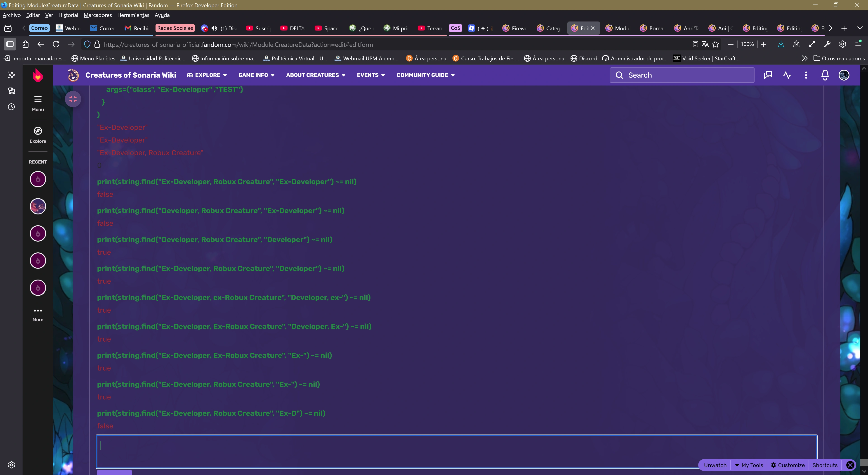Open the Firefox downloads arrow icon
Viewport: 868px width, 475px height.
coord(781,44)
